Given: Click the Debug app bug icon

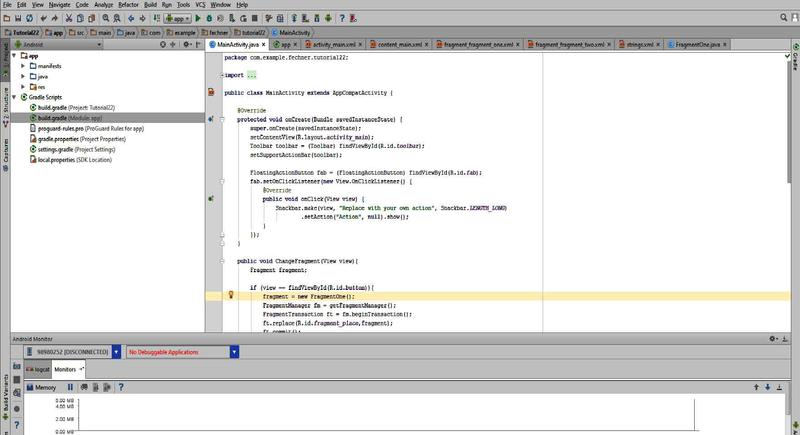Looking at the screenshot, I should 209,18.
